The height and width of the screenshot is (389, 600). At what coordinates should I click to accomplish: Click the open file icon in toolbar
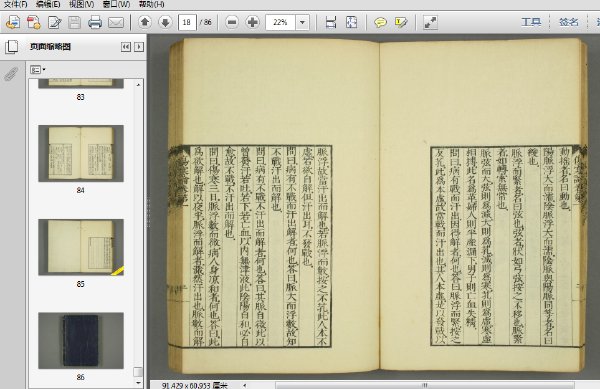click(13, 22)
